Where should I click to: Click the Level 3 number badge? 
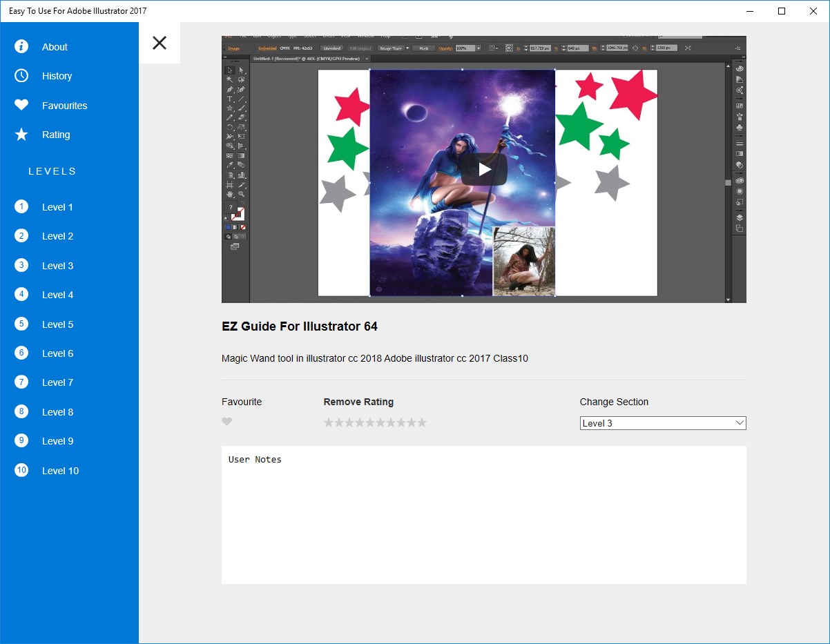pos(21,265)
